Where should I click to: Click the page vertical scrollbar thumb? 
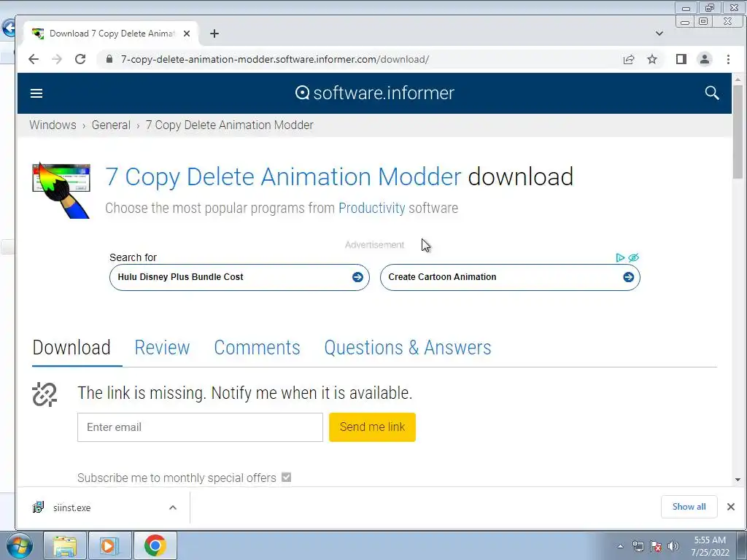[x=738, y=132]
